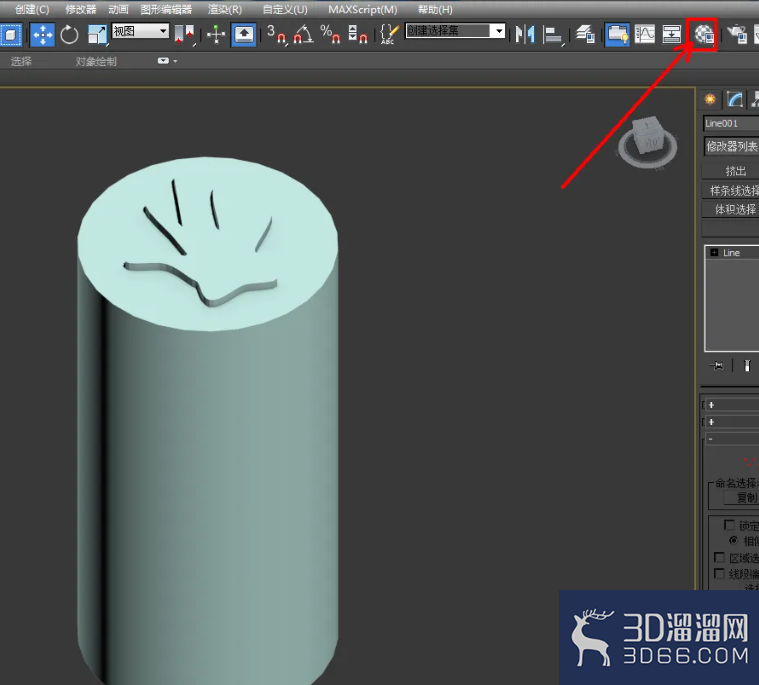
Task: Switch to the Create panel sun icon
Action: (710, 100)
